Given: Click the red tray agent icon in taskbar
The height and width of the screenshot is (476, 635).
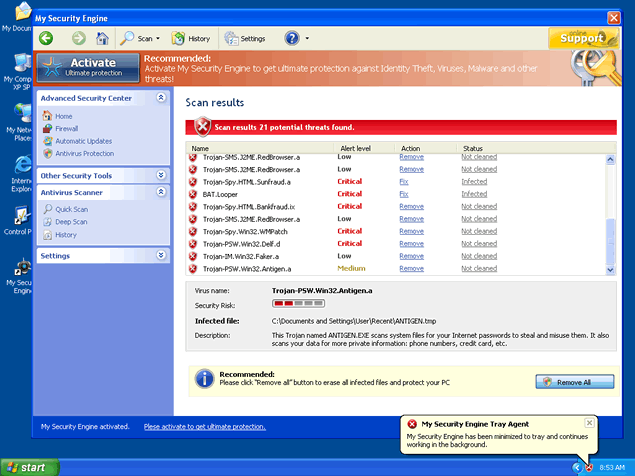Looking at the screenshot, I should [x=589, y=467].
